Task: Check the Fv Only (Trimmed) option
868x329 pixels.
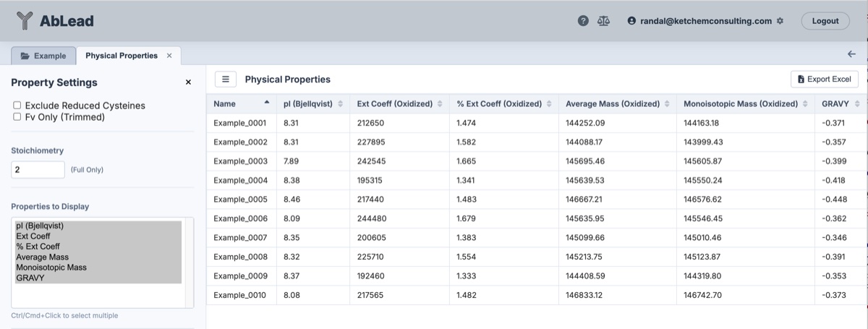Action: 17,117
